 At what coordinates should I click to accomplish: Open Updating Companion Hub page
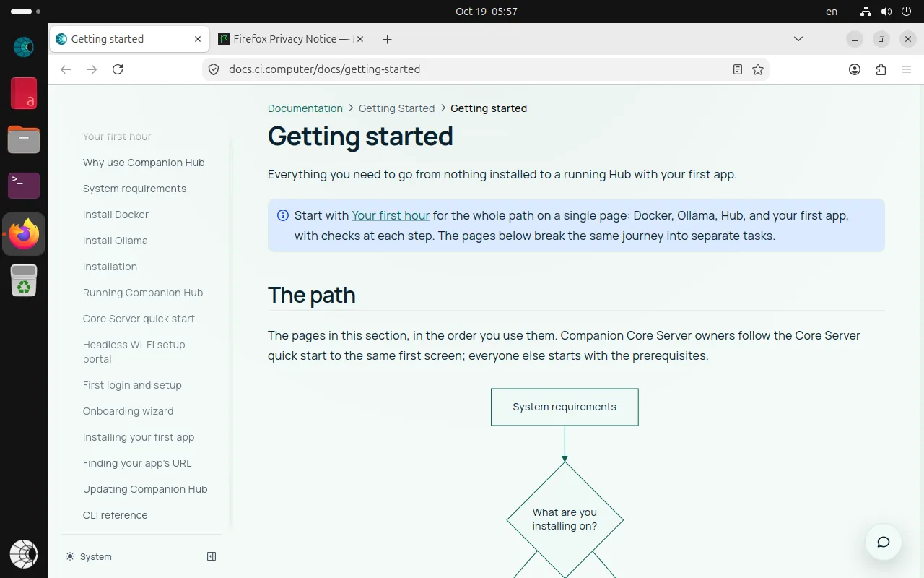coord(145,489)
